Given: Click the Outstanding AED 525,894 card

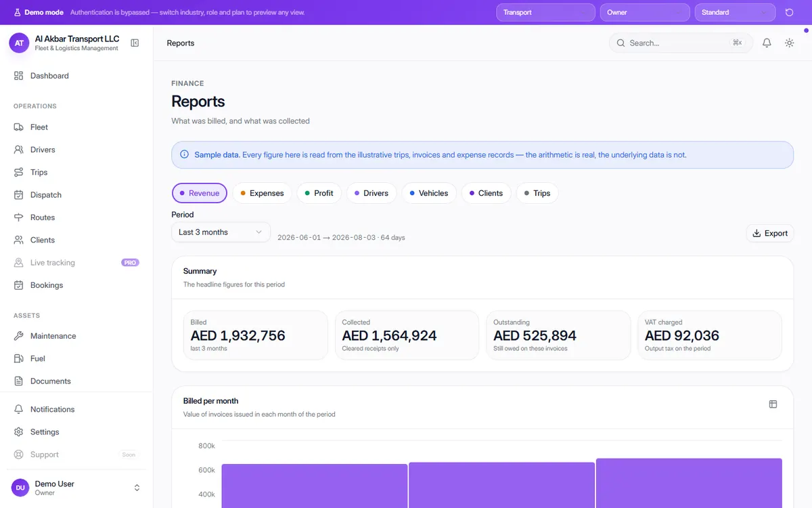Looking at the screenshot, I should click(558, 335).
